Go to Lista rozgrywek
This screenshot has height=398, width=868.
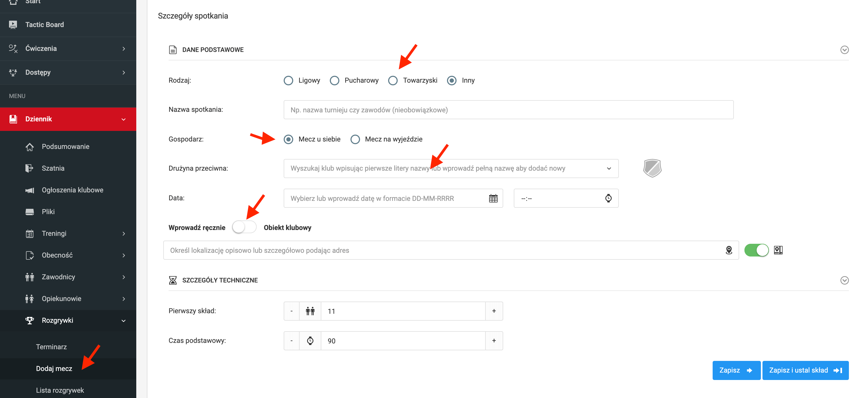pos(60,390)
